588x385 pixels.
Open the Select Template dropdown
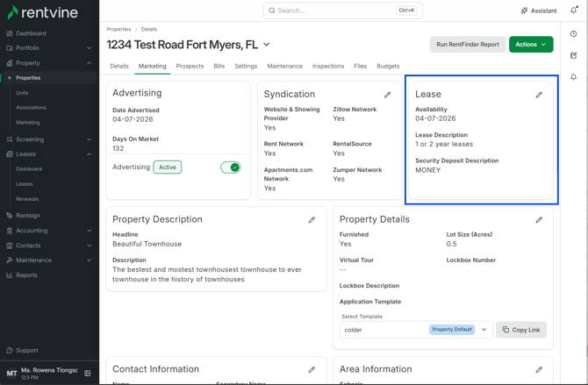(x=416, y=330)
